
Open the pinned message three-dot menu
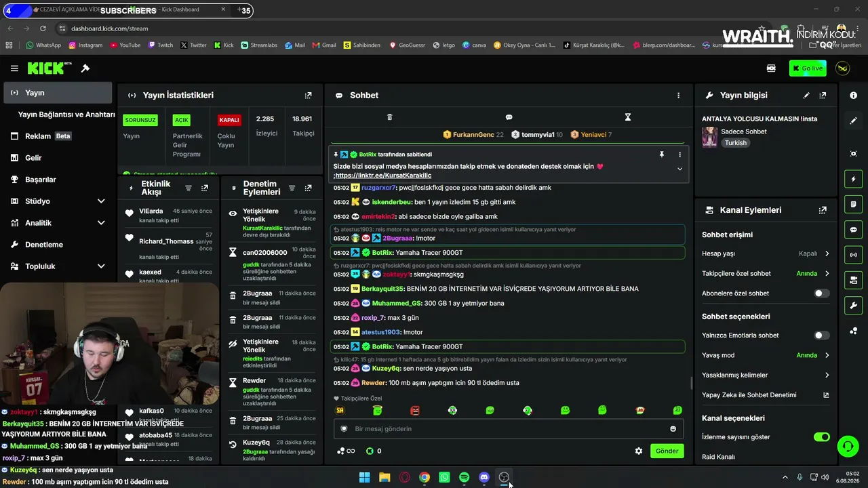(x=679, y=155)
